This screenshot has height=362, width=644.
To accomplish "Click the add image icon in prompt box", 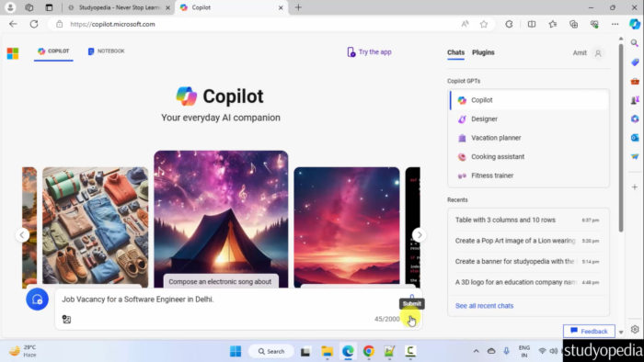I will tap(66, 319).
